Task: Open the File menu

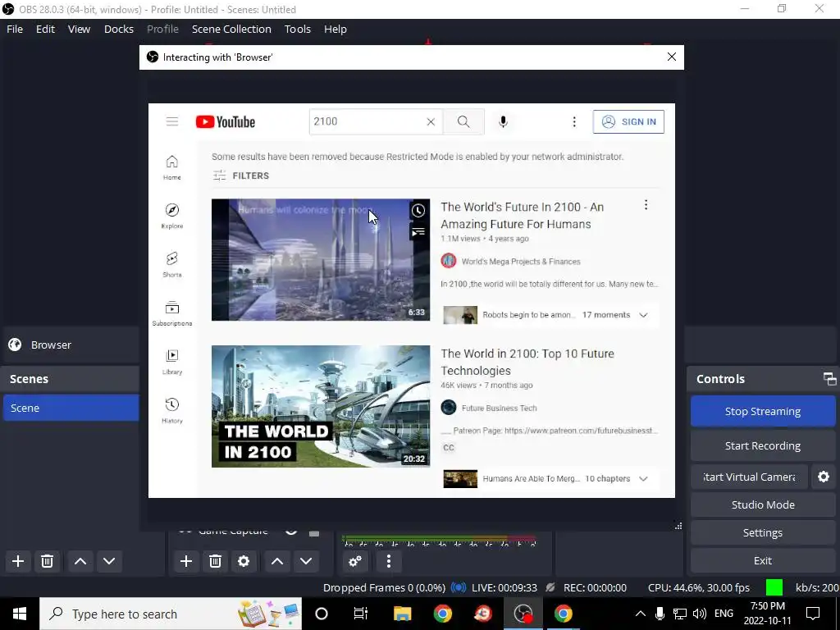Action: (15, 29)
